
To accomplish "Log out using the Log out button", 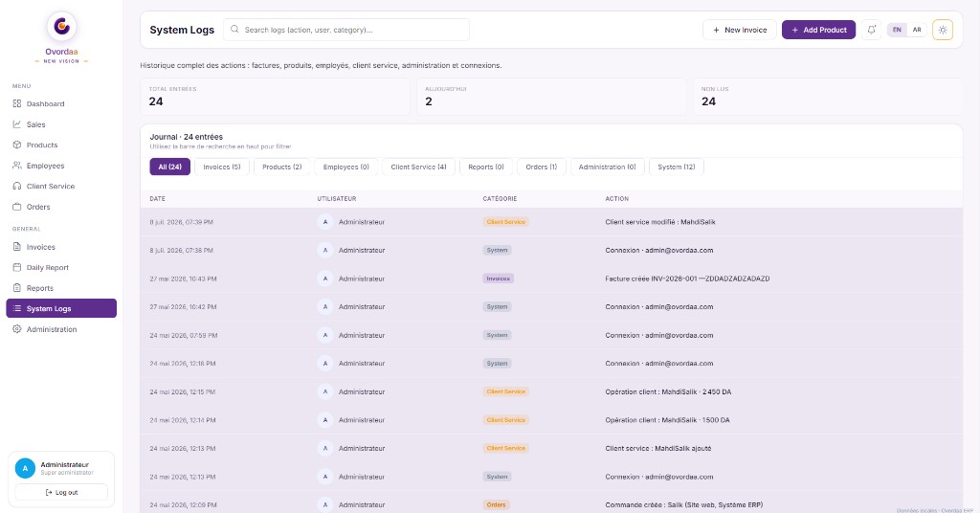I will (x=61, y=492).
